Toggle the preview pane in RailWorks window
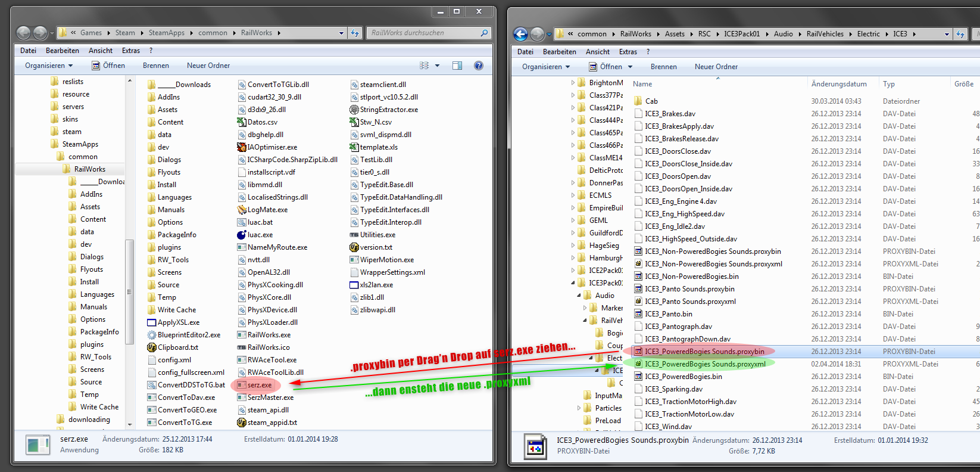The height and width of the screenshot is (472, 980). (457, 66)
